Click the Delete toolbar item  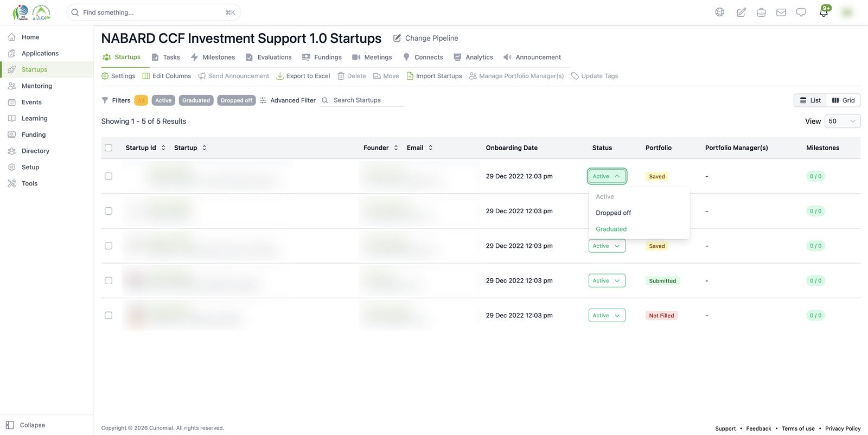(x=352, y=76)
